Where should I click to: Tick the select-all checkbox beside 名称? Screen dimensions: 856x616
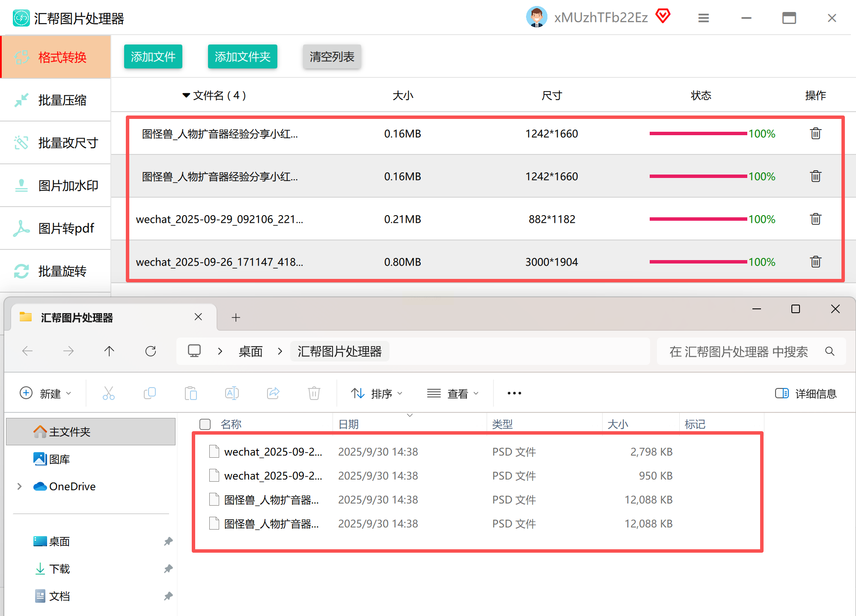point(205,424)
